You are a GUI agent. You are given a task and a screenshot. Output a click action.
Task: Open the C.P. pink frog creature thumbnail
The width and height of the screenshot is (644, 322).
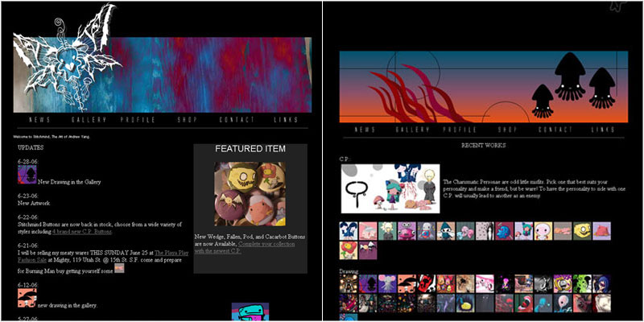(407, 231)
